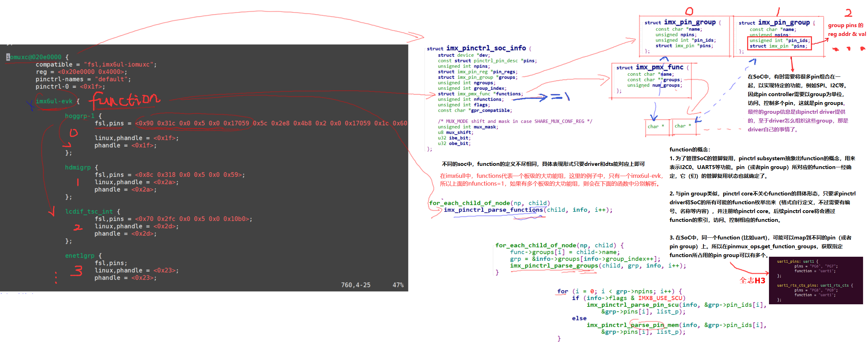Click the red "group pins 的 reg addr & val" note

pyautogui.click(x=846, y=30)
